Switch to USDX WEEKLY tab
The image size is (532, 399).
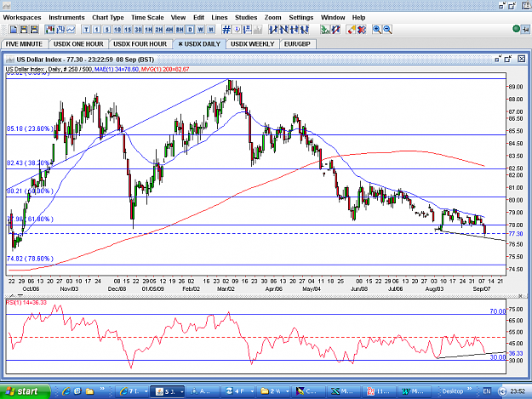coord(253,44)
